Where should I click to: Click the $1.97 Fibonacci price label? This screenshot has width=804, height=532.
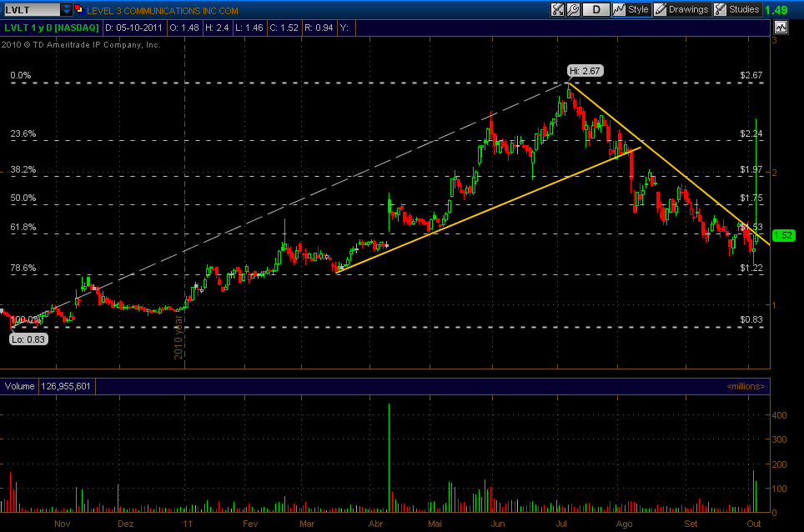click(751, 169)
